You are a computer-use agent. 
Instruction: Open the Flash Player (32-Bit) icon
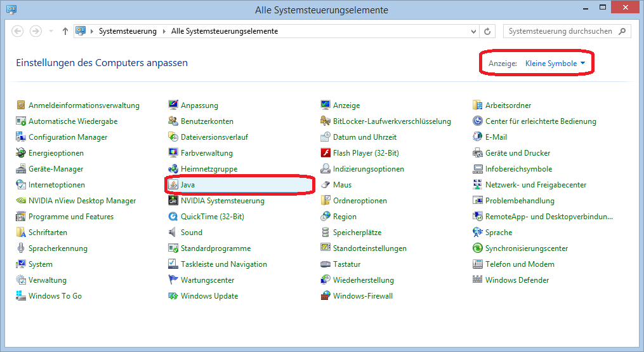point(325,153)
